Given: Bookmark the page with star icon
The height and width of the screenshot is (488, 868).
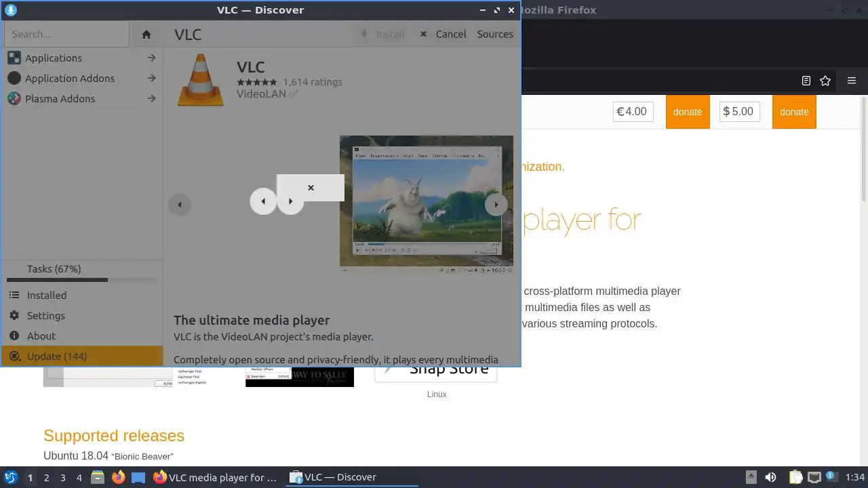Looking at the screenshot, I should point(825,81).
